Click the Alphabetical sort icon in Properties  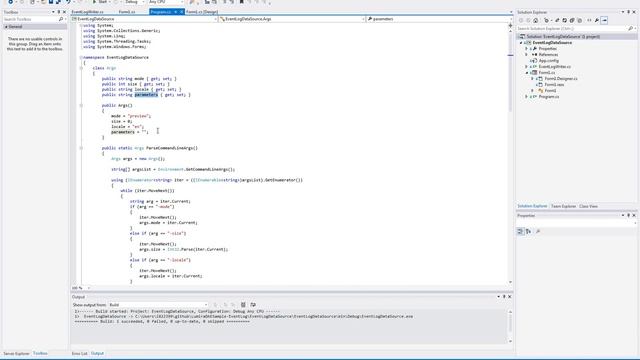(x=529, y=231)
